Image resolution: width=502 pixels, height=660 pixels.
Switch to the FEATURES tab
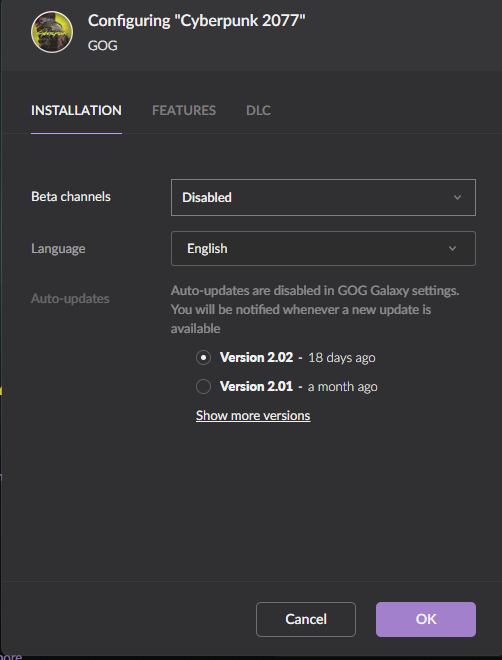[184, 110]
